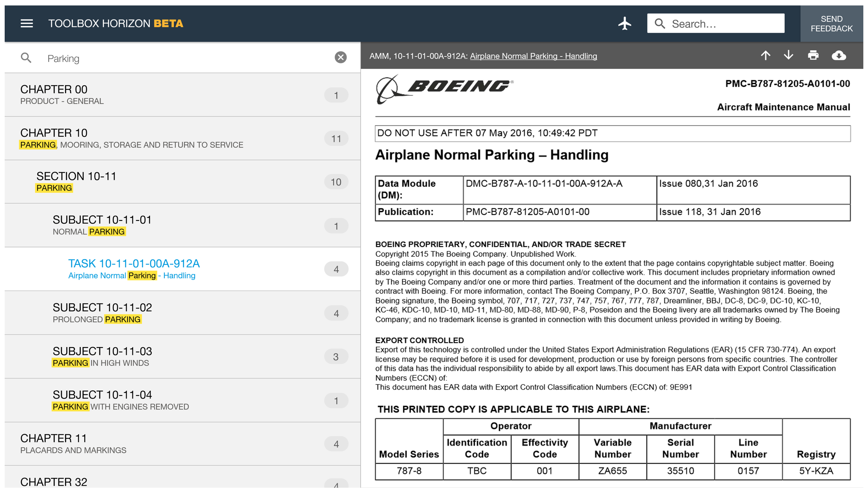The image size is (868, 492).
Task: Click the DO NOT USE AFTER notice box
Action: 612,133
